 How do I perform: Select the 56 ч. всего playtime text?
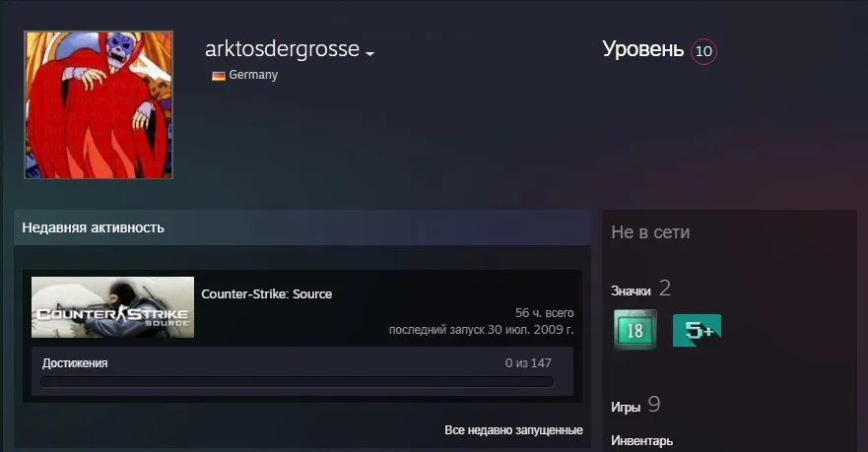pyautogui.click(x=544, y=312)
